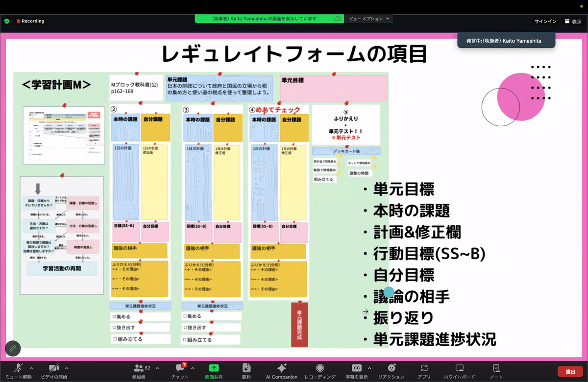Open the チャット panel with unread messages

(x=179, y=371)
